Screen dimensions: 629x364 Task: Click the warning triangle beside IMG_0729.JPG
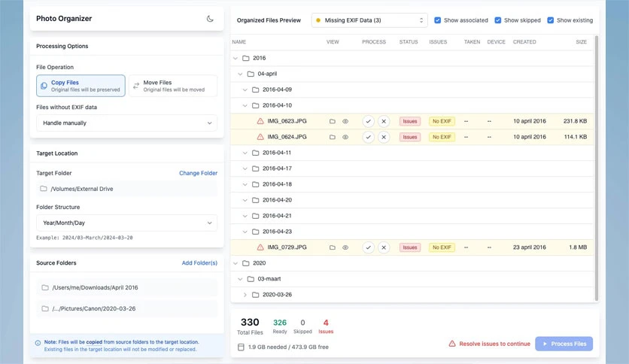pos(260,247)
